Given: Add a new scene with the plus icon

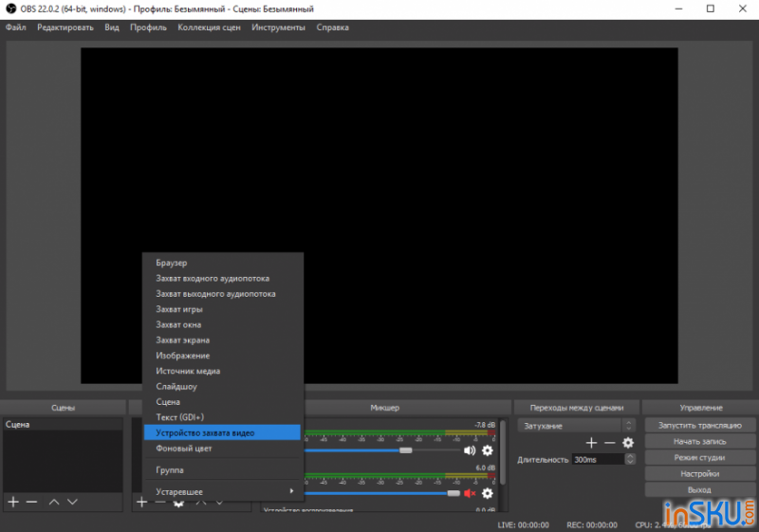Looking at the screenshot, I should tap(13, 502).
